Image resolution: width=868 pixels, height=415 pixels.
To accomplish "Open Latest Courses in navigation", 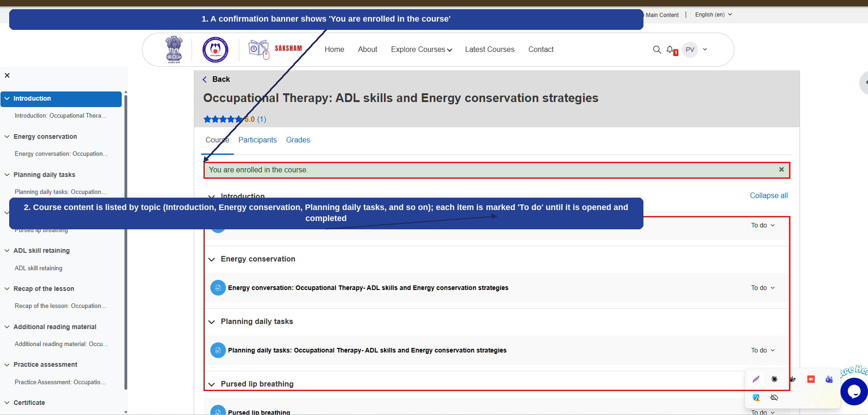I will 490,50.
